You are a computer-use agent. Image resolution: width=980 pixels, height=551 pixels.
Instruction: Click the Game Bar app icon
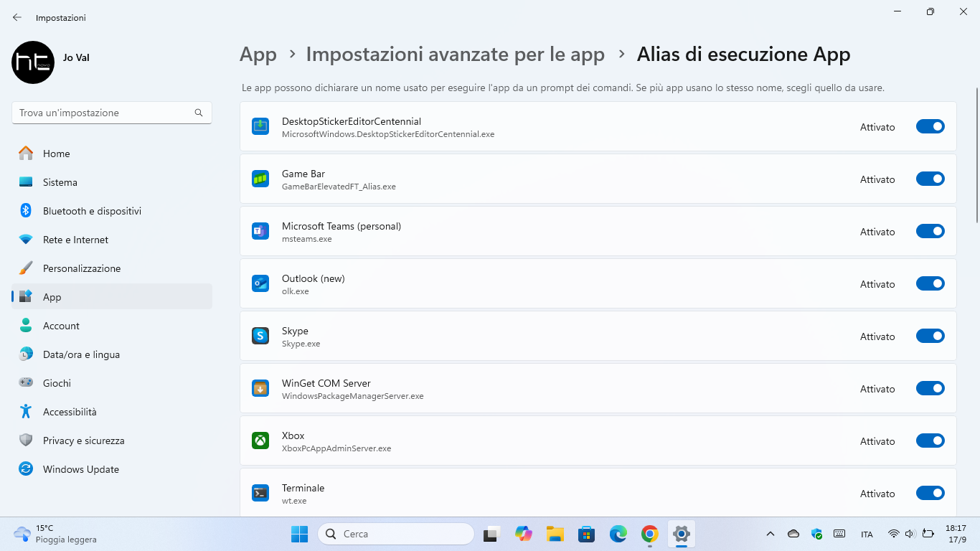[x=260, y=179]
